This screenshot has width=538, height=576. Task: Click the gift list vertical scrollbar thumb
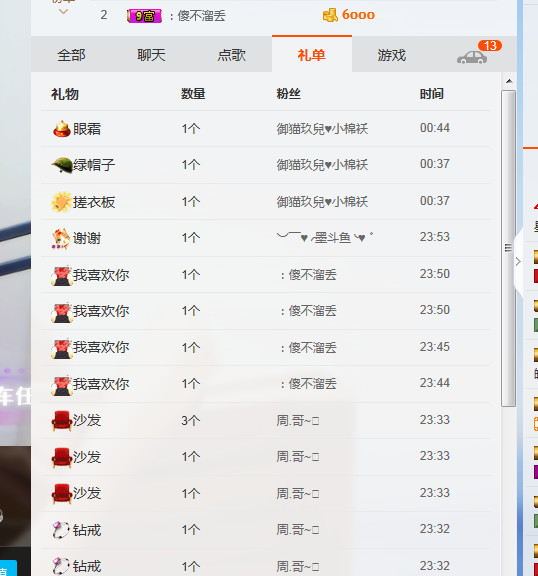click(509, 248)
